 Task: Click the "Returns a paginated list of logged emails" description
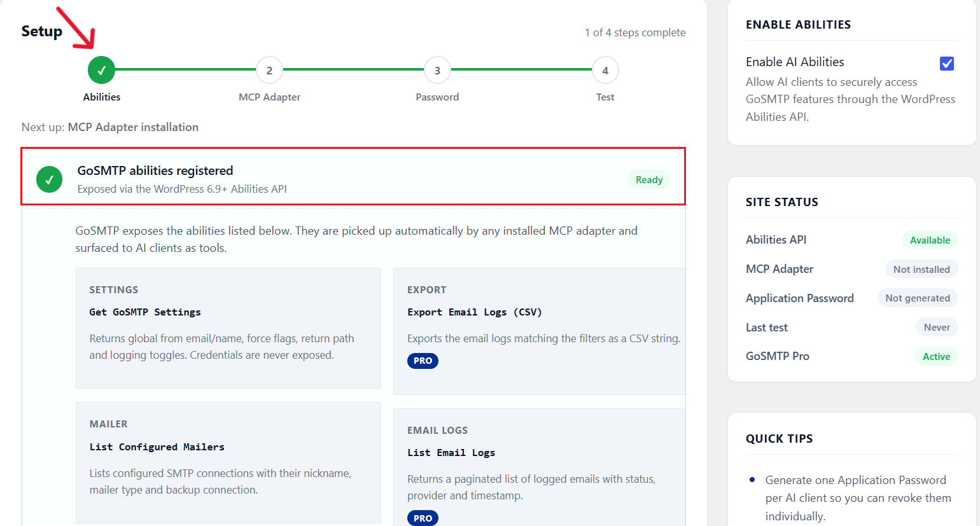point(531,487)
